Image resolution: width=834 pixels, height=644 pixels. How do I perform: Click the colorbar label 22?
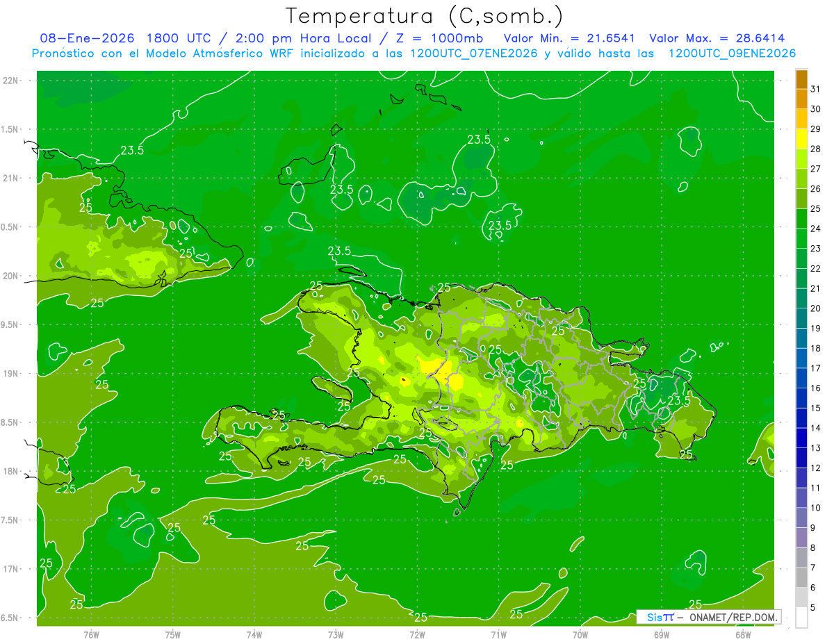pos(816,269)
